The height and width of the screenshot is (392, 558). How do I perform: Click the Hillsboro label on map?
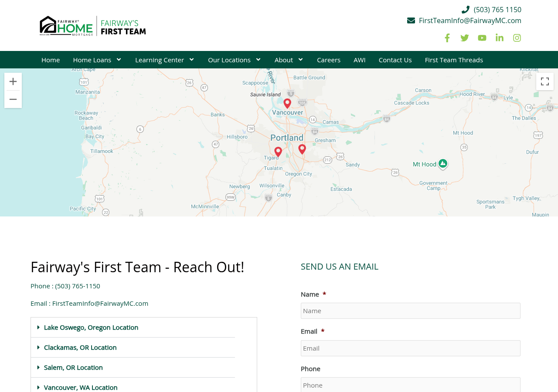237,137
